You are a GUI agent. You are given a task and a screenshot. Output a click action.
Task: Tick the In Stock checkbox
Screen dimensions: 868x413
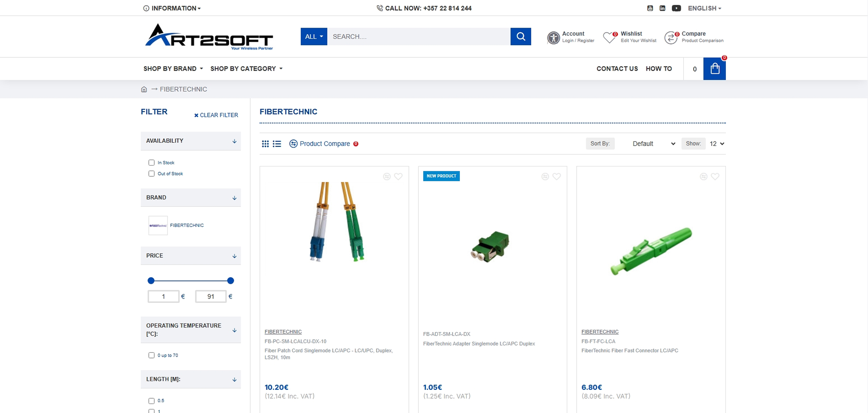click(152, 163)
